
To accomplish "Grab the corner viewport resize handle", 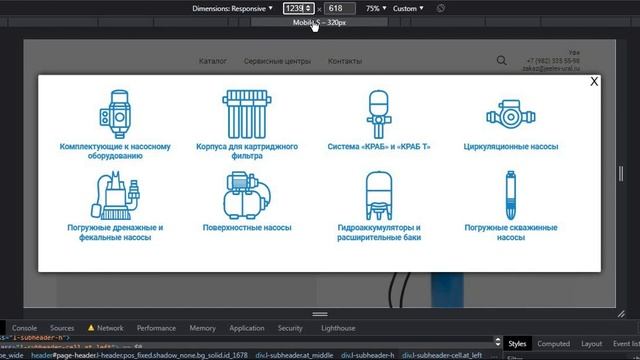I will tap(621, 314).
